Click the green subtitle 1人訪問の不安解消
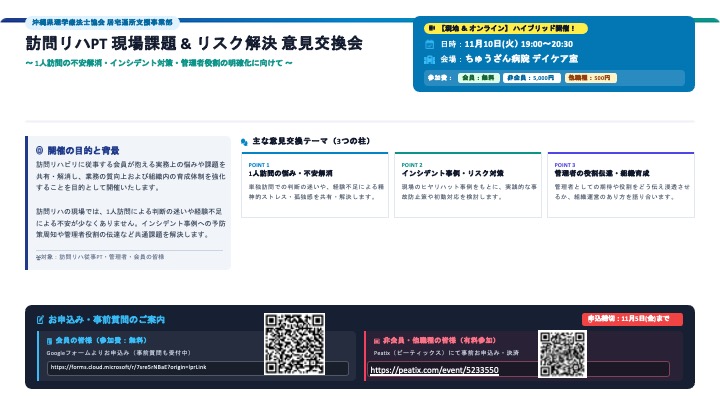This screenshot has width=720, height=405. tap(159, 63)
